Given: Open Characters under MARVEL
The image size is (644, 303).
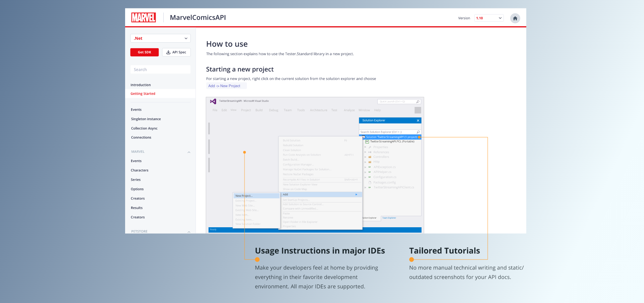Looking at the screenshot, I should coord(140,170).
